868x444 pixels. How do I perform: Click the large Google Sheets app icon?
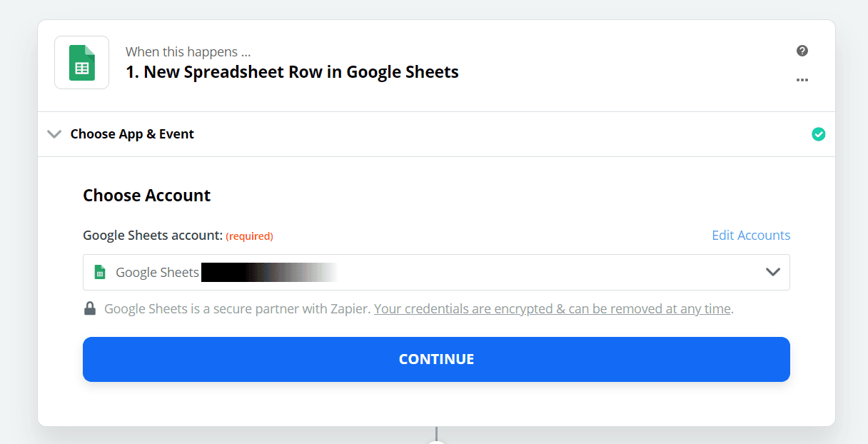pyautogui.click(x=82, y=62)
